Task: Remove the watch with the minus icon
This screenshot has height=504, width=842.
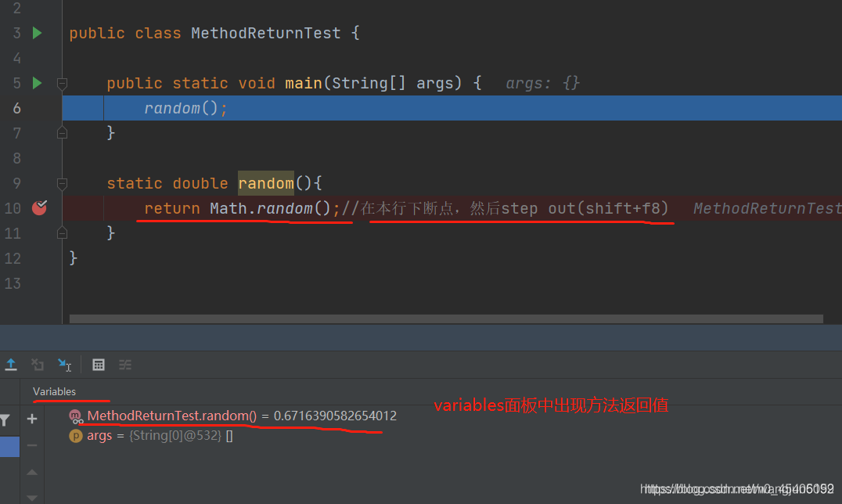Action: [32, 445]
